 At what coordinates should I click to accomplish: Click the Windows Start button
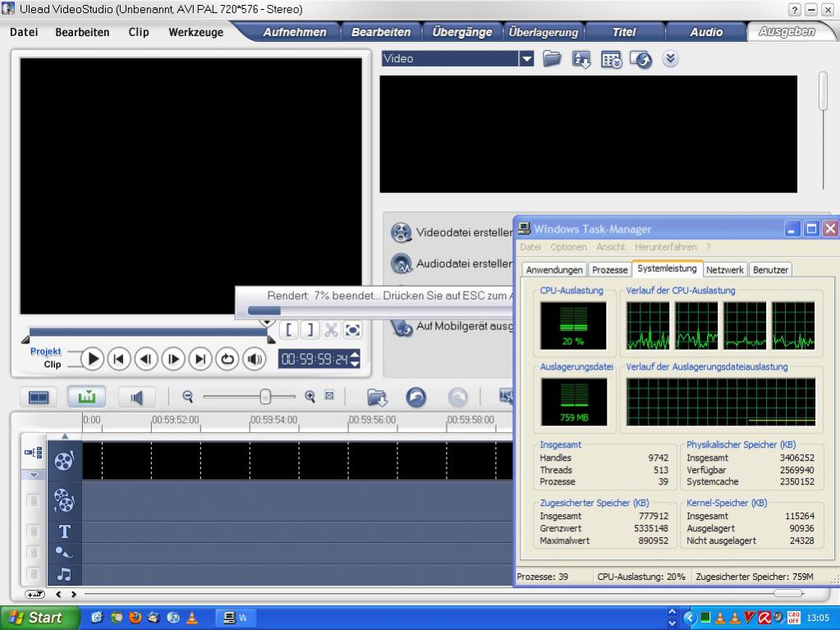(x=39, y=618)
